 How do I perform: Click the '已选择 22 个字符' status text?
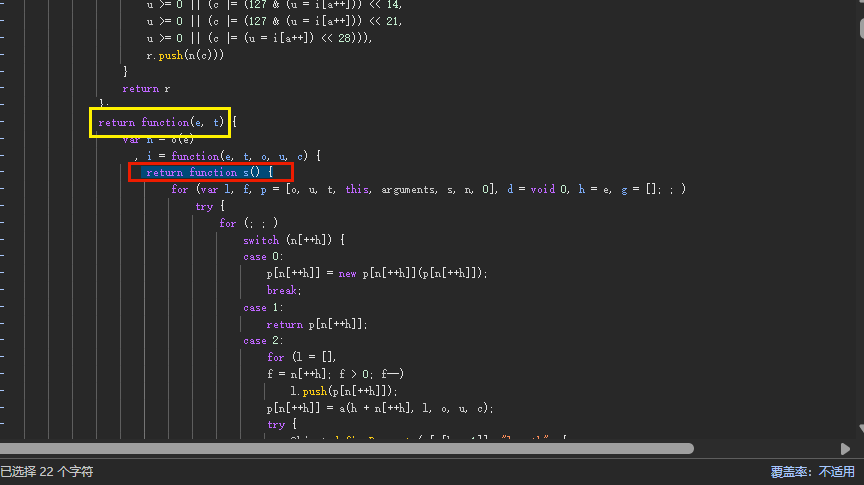[x=47, y=472]
